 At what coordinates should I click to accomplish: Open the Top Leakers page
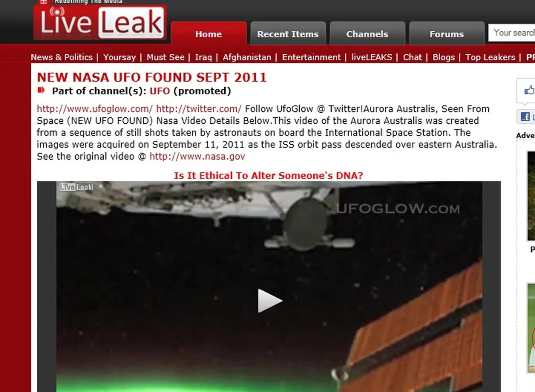point(490,57)
